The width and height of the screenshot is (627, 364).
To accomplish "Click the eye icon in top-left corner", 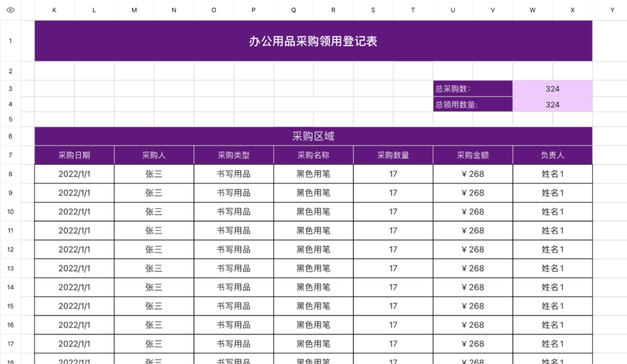I will 10,10.
